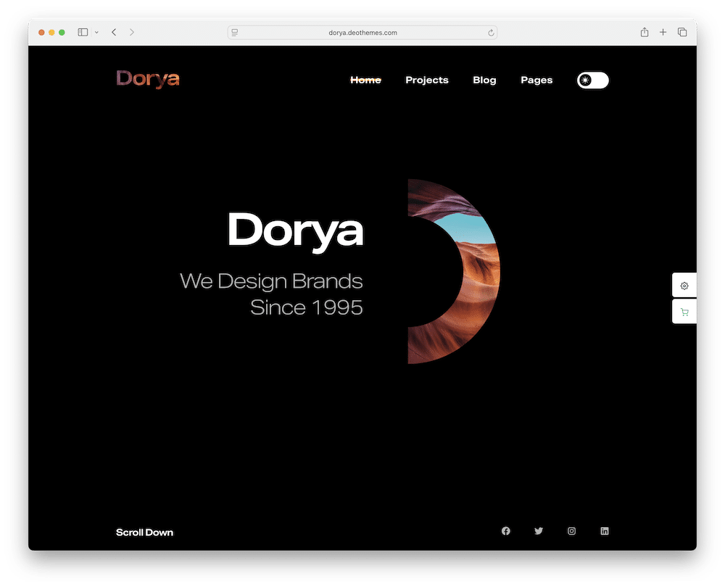This screenshot has height=588, width=725.
Task: Reload the page with the refresh icon
Action: [491, 33]
